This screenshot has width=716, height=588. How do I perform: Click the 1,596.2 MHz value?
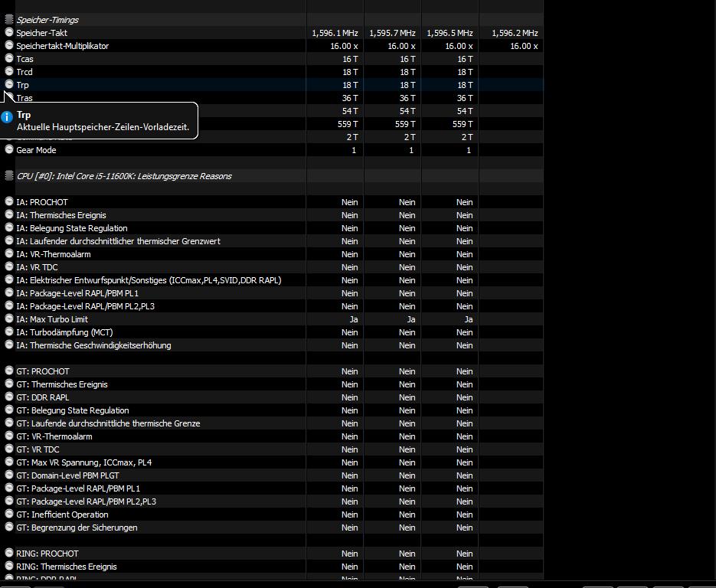[x=515, y=33]
